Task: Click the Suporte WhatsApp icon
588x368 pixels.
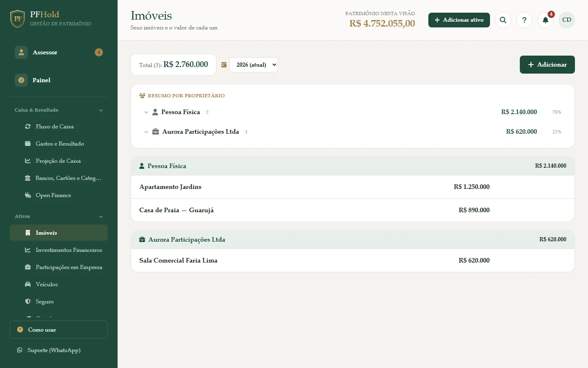Action: click(20, 350)
